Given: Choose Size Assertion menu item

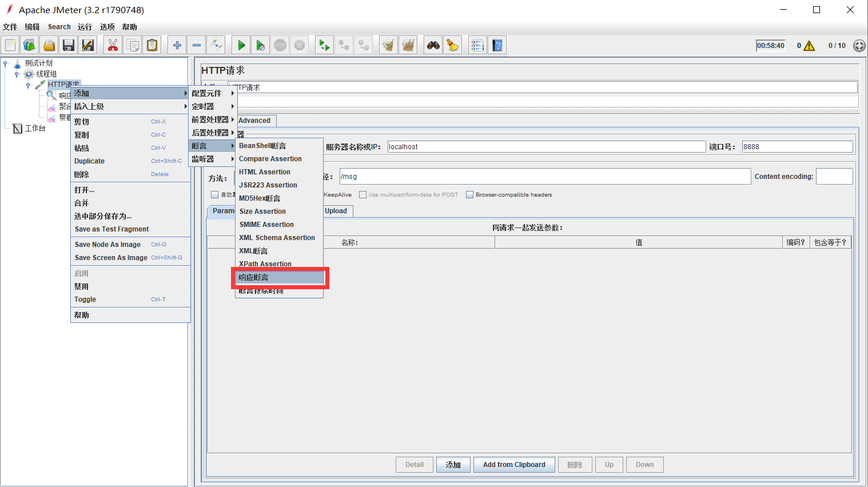Looking at the screenshot, I should point(280,211).
